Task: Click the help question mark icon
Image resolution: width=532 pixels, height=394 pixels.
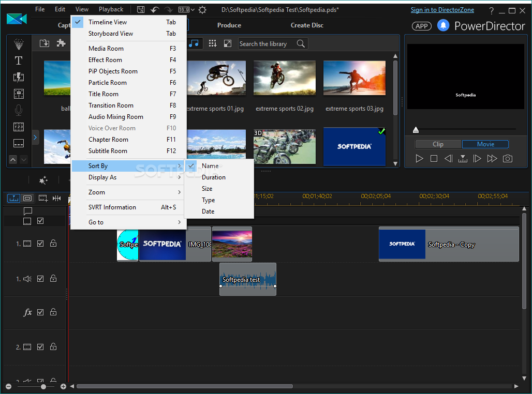Action: [491, 10]
